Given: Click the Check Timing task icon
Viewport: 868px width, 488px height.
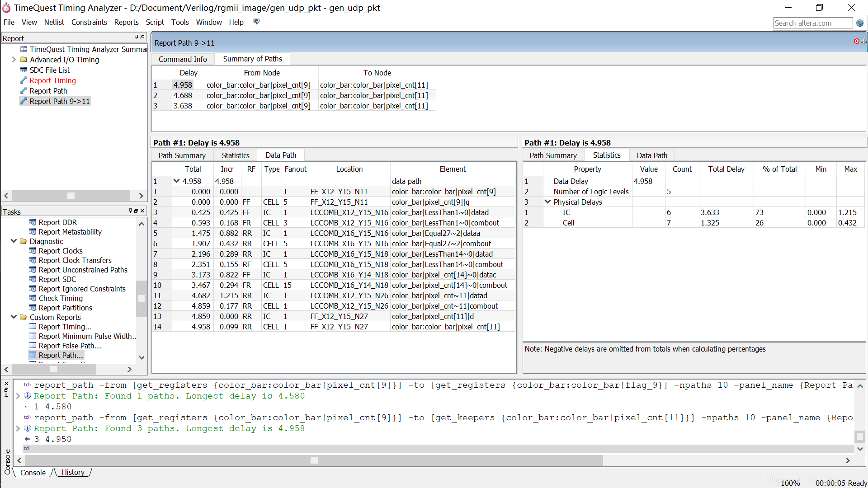Looking at the screenshot, I should [x=33, y=298].
